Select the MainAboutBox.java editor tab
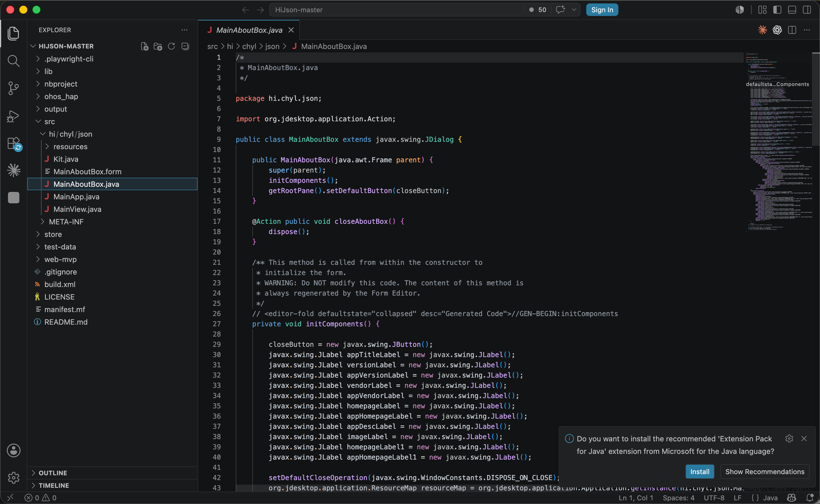820x504 pixels. tap(249, 30)
